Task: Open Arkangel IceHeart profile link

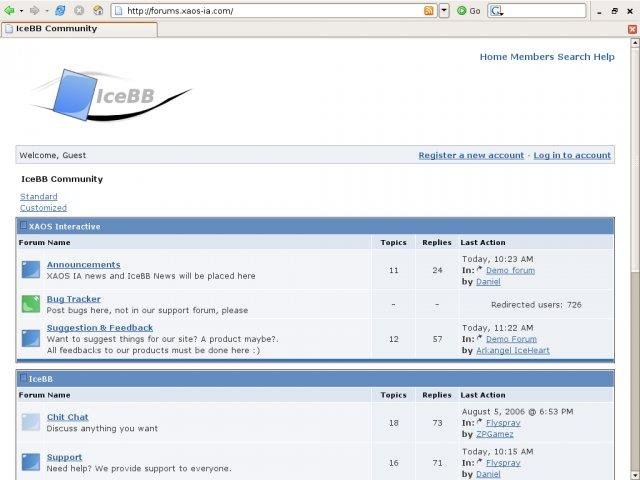Action: pos(513,350)
